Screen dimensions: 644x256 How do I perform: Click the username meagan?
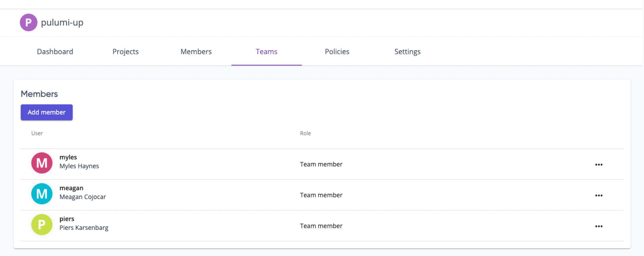coord(71,188)
